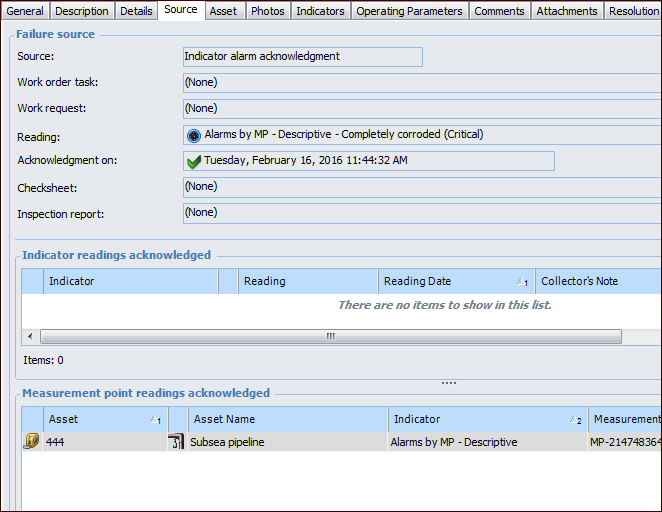Switch to Operating Parameters tab
The image size is (662, 512).
click(x=409, y=11)
